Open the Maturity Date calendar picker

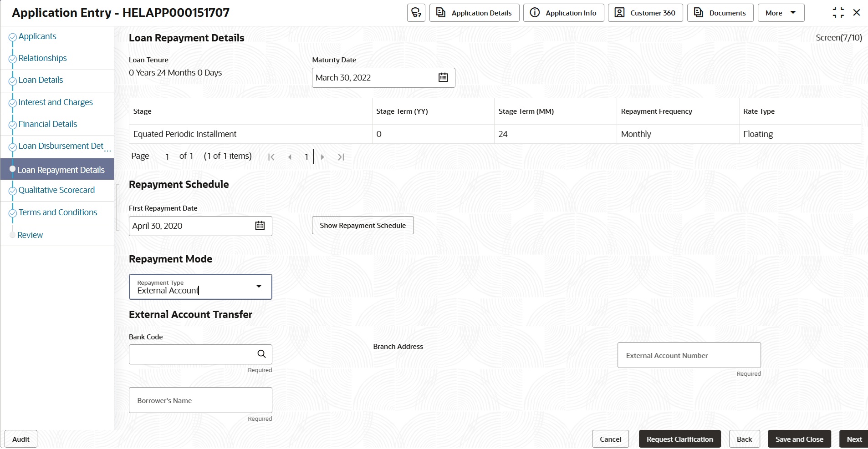[x=443, y=77]
